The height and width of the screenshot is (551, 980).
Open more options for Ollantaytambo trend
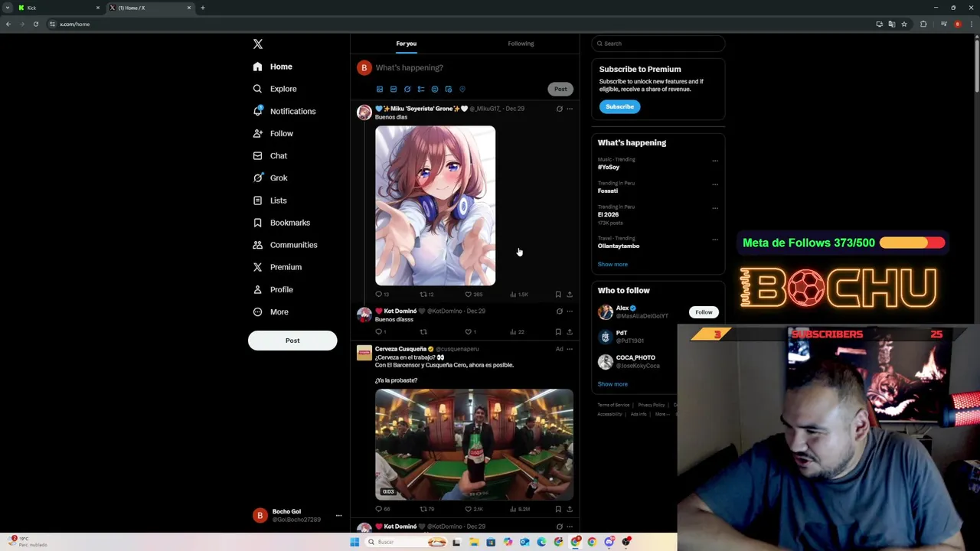coord(715,240)
